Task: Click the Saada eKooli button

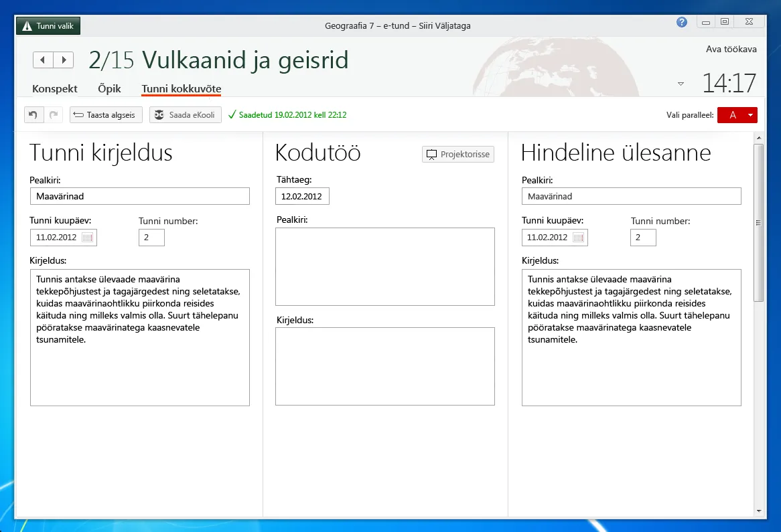Action: point(186,115)
